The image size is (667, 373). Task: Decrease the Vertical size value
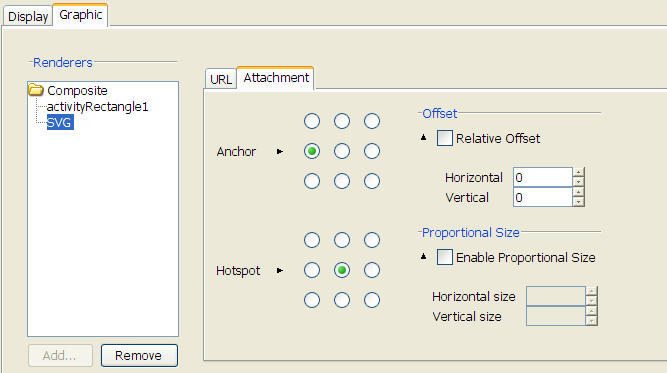tap(591, 321)
